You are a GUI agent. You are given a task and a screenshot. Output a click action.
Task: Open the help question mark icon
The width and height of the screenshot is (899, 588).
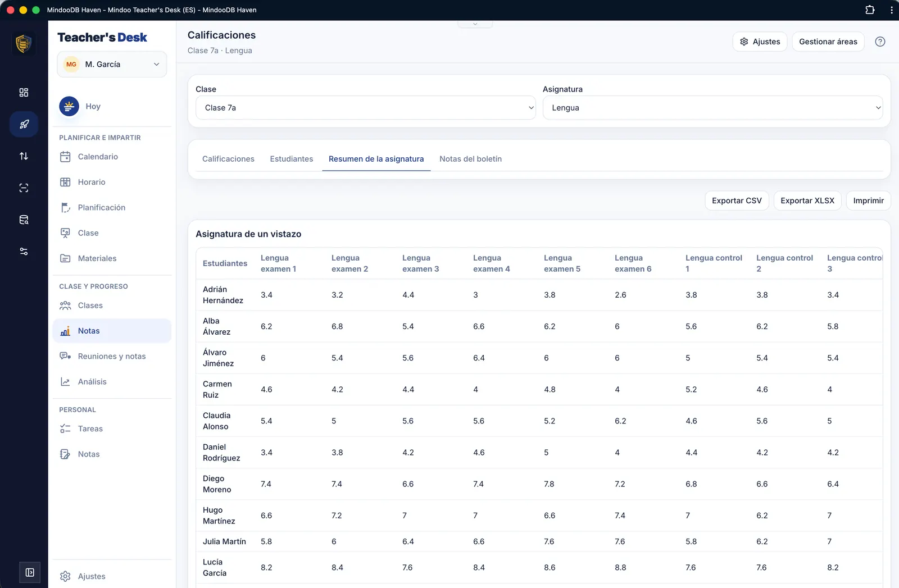pos(880,42)
